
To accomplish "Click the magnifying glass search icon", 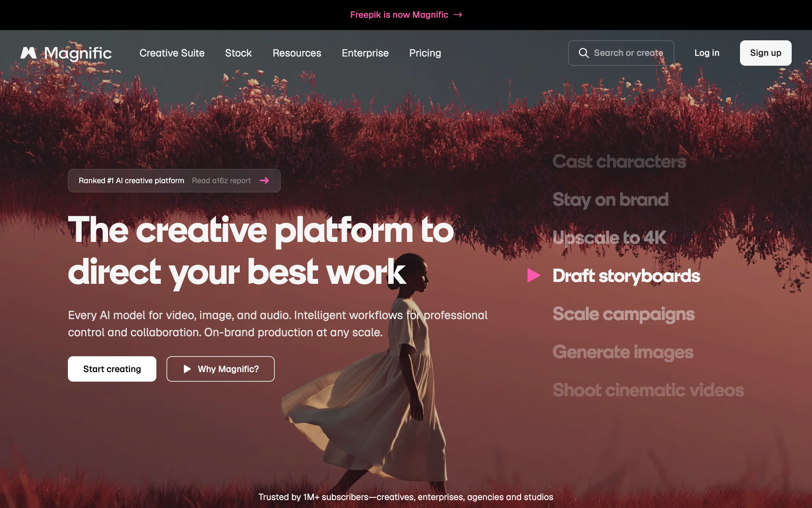I will click(584, 53).
